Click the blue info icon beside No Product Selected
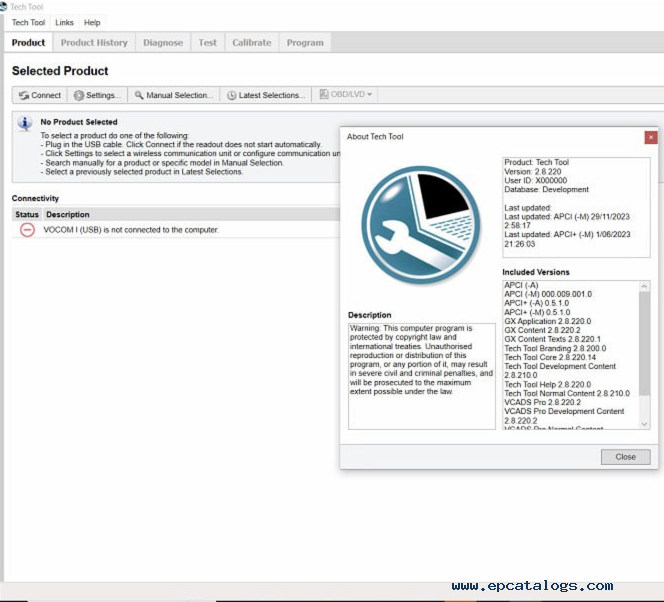Viewport: 664px width, 602px height. (x=26, y=123)
